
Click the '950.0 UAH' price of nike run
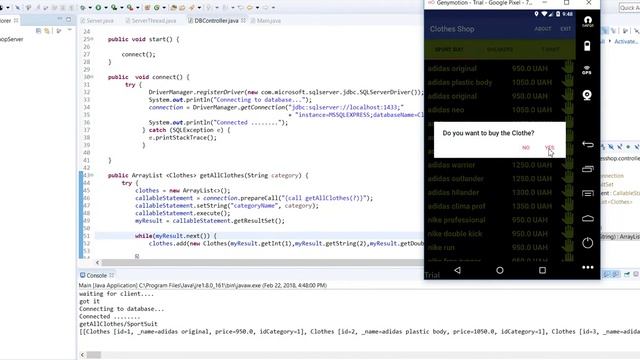pos(529,247)
